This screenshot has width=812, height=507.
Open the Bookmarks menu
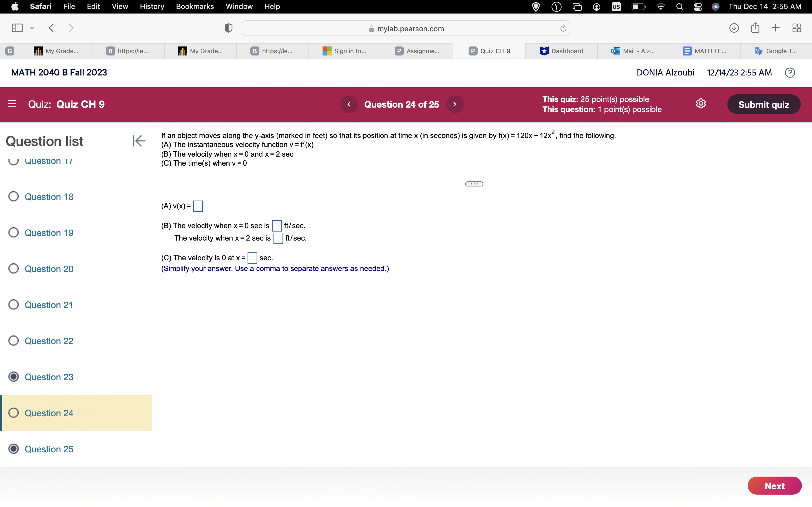pos(195,6)
